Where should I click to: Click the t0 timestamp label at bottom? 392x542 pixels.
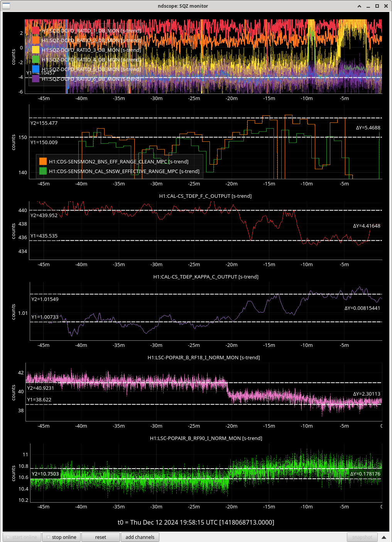[196, 522]
